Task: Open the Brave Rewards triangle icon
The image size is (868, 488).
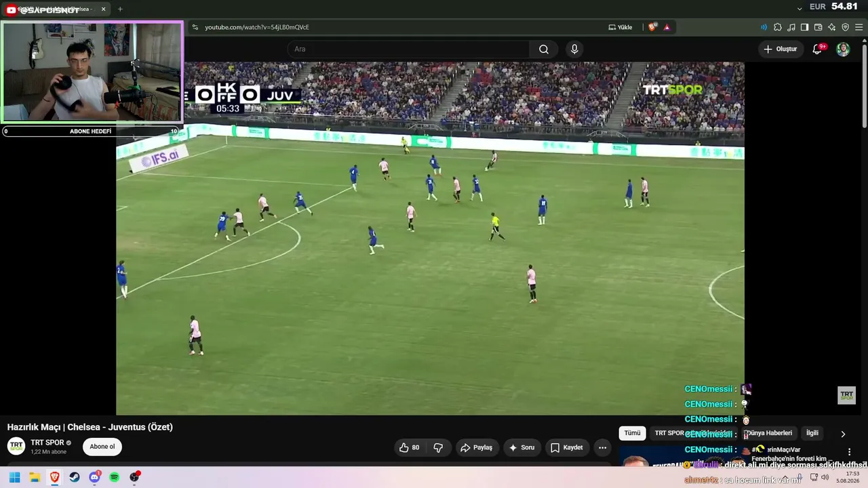Action: click(667, 27)
